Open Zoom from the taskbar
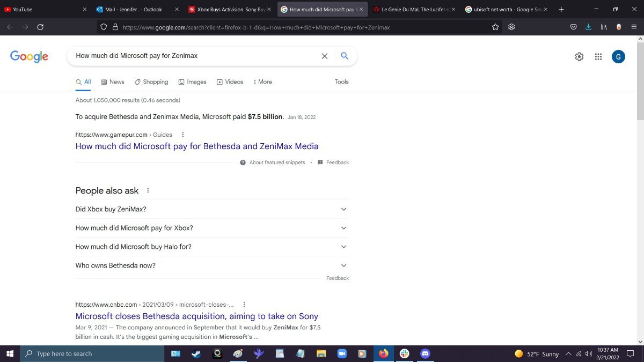The height and width of the screenshot is (362, 644). 342,353
